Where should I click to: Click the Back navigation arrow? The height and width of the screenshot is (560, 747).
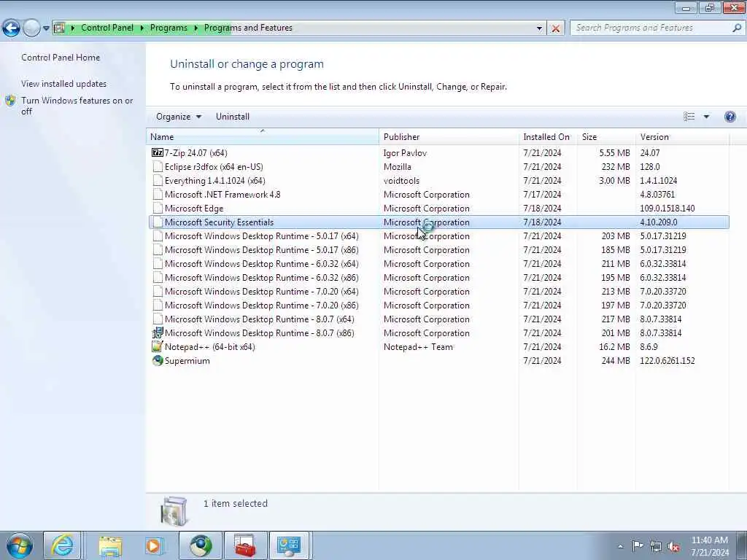[x=11, y=28]
